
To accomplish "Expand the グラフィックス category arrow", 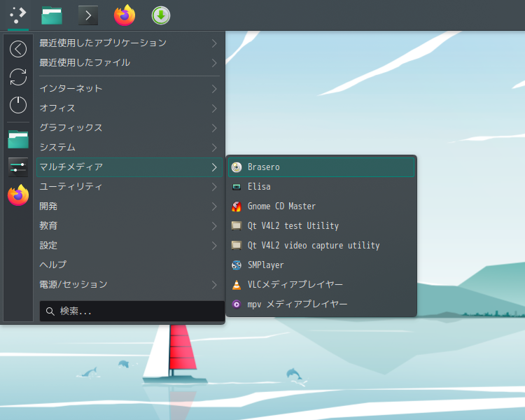I will click(x=214, y=128).
